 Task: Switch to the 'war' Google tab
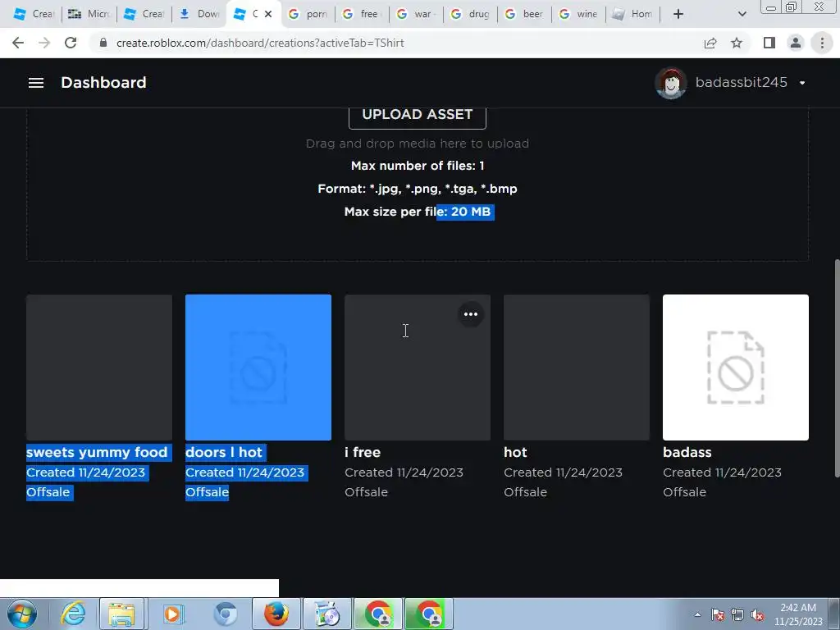coord(416,14)
